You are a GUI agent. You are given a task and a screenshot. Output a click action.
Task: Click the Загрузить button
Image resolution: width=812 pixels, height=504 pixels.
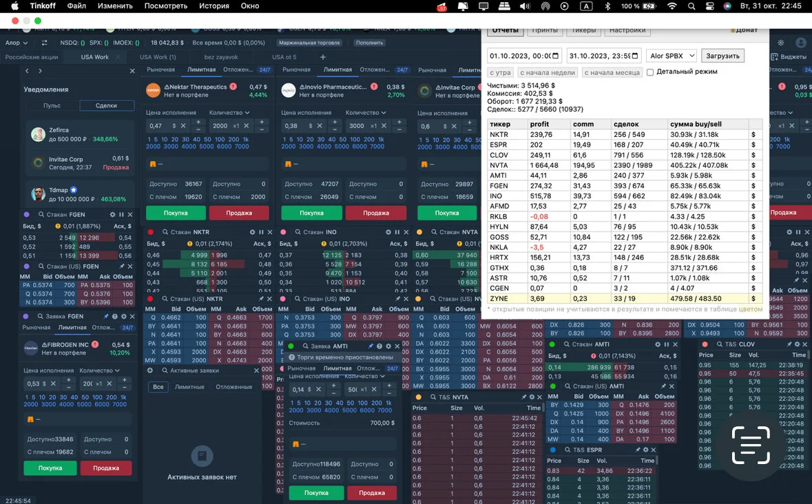(x=722, y=55)
